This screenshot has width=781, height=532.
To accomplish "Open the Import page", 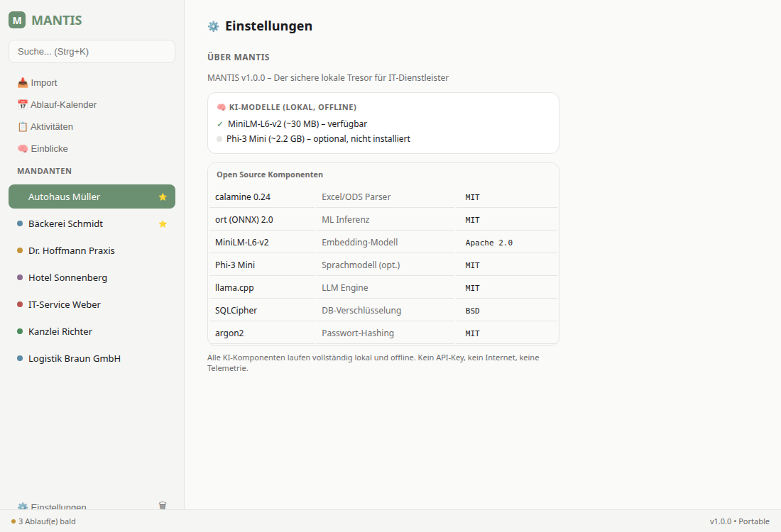I will [37, 83].
